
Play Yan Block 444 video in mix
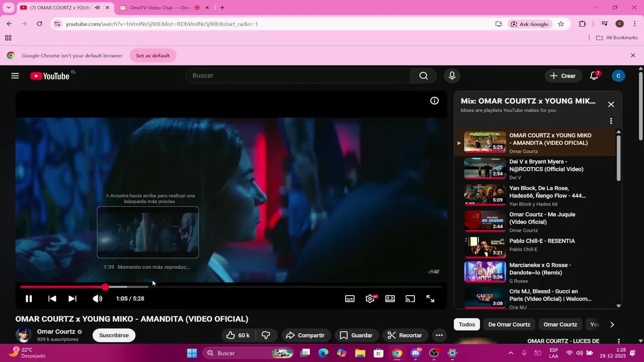pyautogui.click(x=535, y=196)
